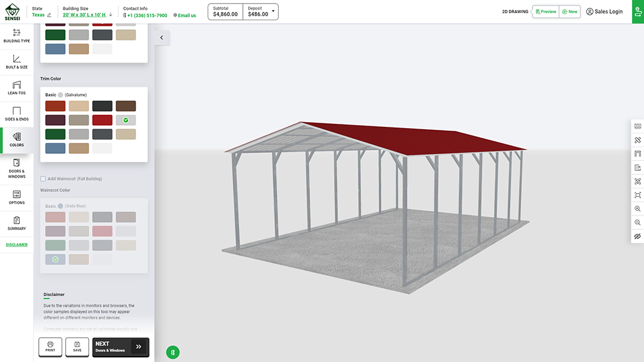Select the Building Type sidebar tab

[x=16, y=36]
